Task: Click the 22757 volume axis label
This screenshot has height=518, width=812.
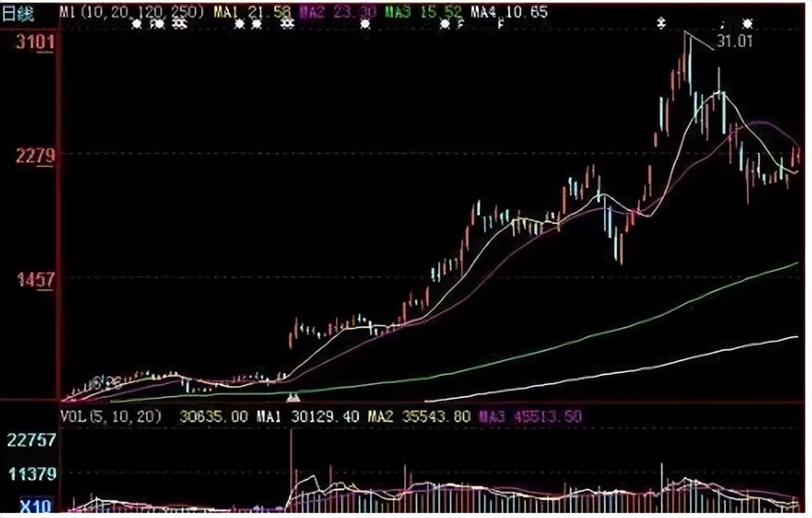Action: point(31,440)
